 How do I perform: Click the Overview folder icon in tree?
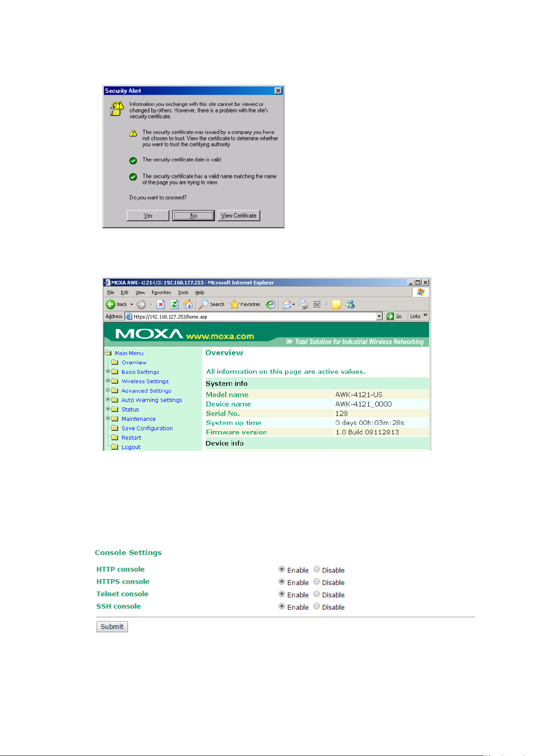[115, 363]
